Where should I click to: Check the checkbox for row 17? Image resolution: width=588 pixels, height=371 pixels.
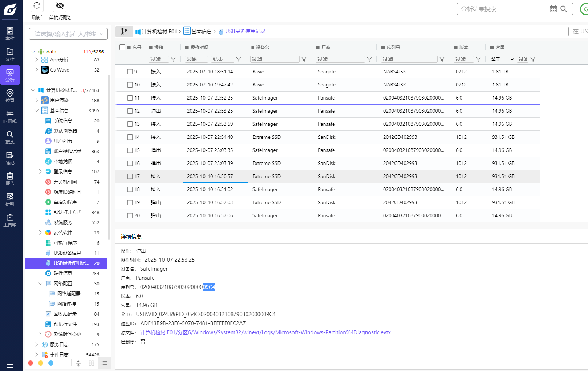(130, 177)
